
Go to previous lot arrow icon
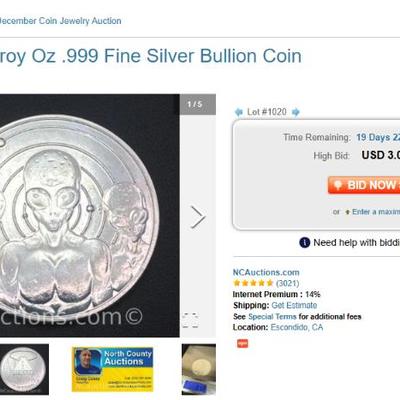239,112
